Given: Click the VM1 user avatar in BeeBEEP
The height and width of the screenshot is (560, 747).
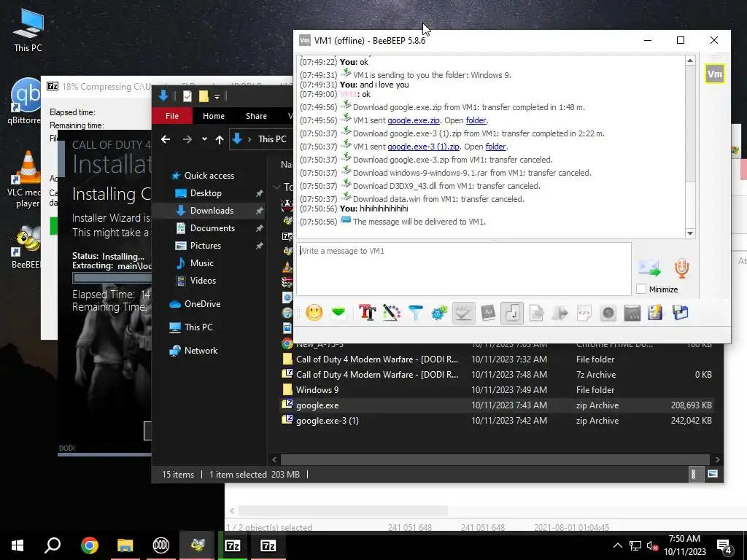Looking at the screenshot, I should coord(715,74).
